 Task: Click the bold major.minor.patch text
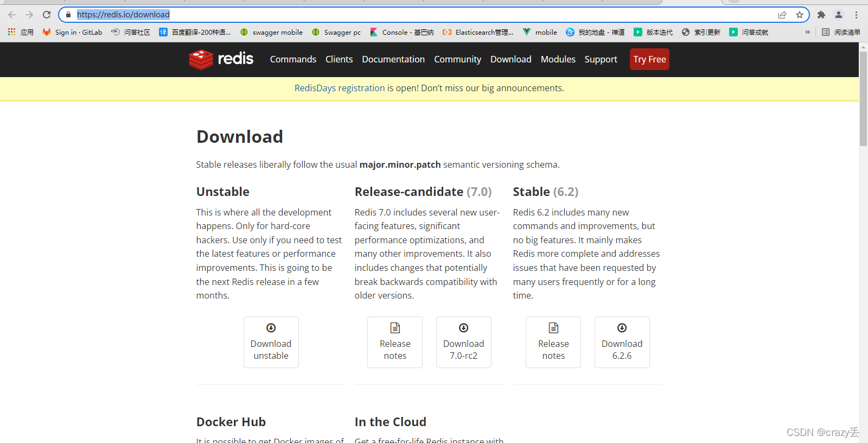(400, 164)
